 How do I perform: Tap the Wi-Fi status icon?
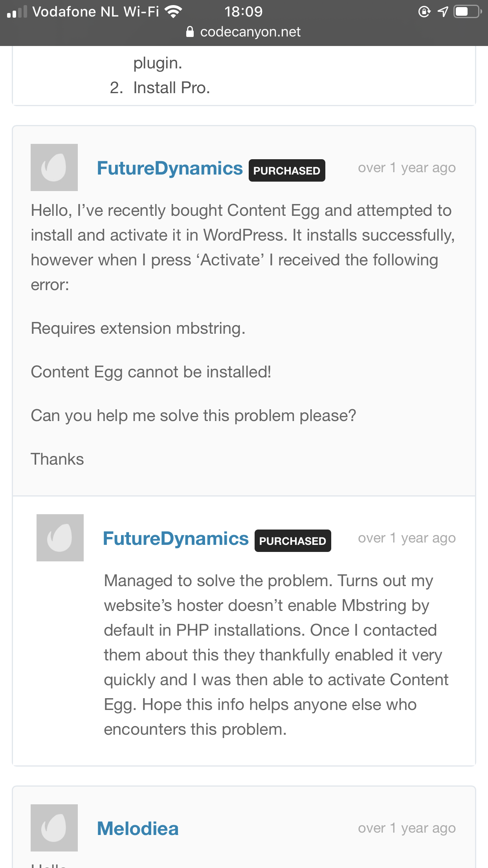click(173, 12)
